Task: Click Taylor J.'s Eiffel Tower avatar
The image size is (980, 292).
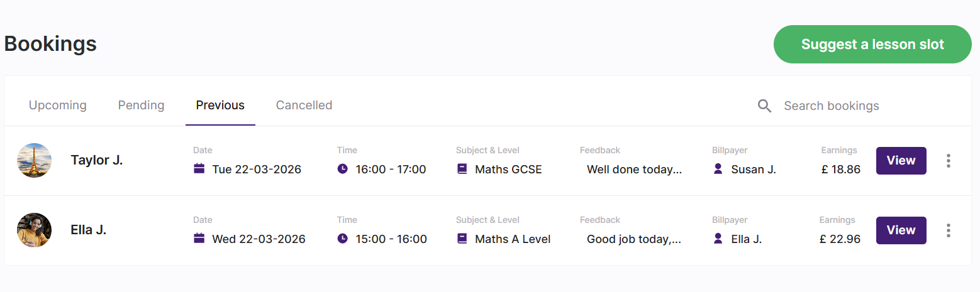Action: pyautogui.click(x=34, y=160)
